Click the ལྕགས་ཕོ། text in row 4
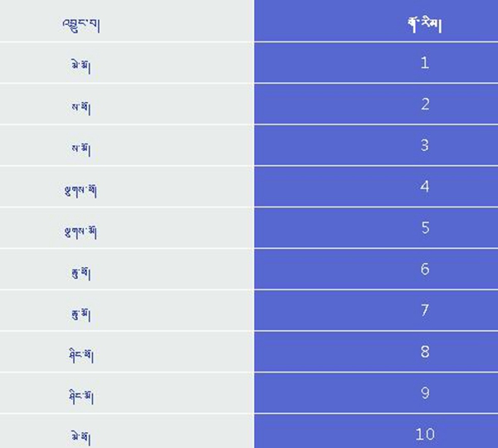 point(81,191)
